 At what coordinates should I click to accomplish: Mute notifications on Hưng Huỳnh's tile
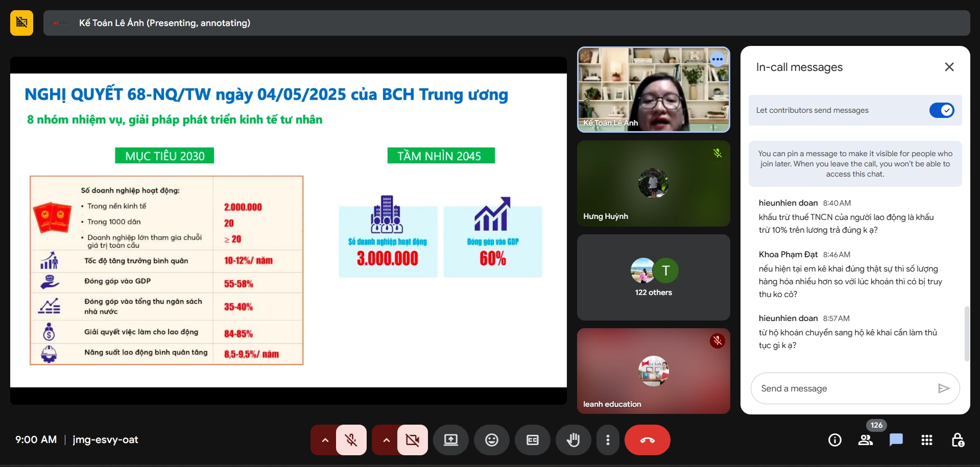point(718,153)
